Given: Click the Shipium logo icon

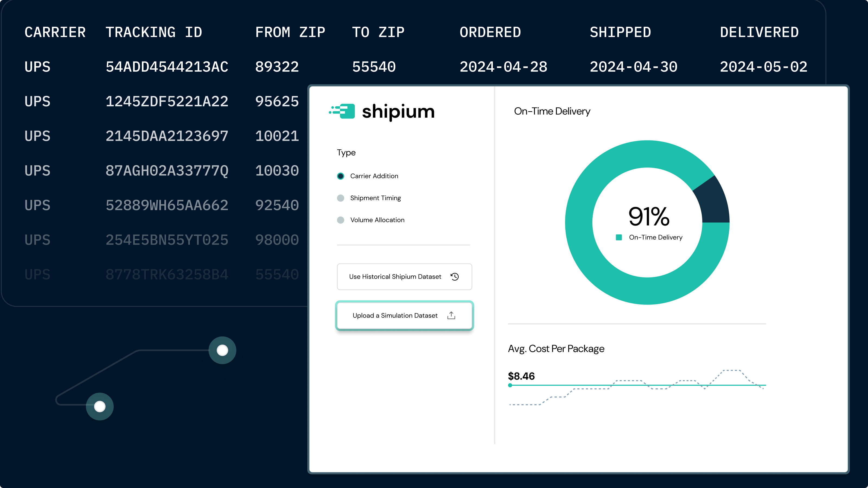Looking at the screenshot, I should (x=342, y=111).
